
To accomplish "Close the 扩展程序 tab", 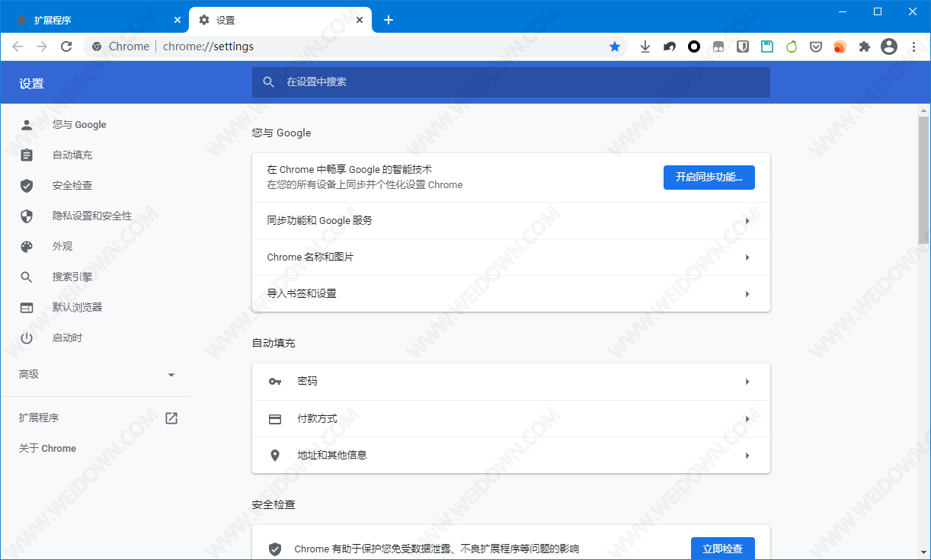I will (177, 20).
